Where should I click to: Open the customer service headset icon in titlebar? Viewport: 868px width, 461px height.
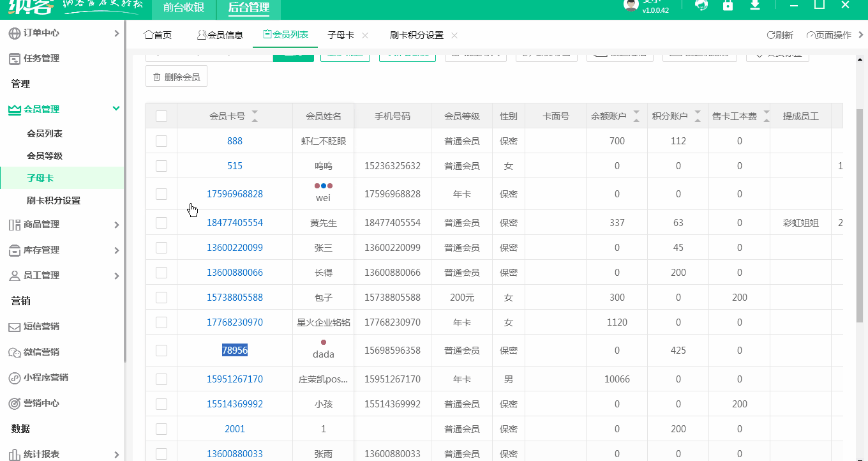(x=701, y=6)
